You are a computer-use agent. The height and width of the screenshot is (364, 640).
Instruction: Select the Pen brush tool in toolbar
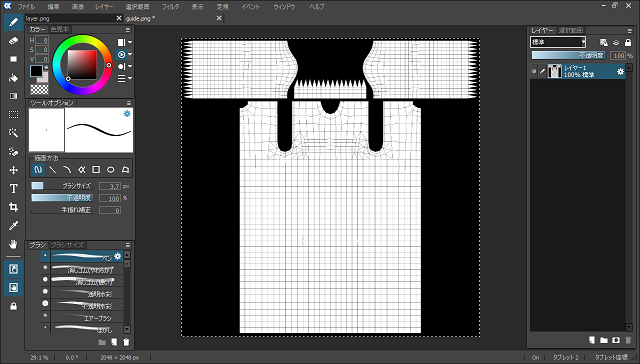click(x=13, y=22)
